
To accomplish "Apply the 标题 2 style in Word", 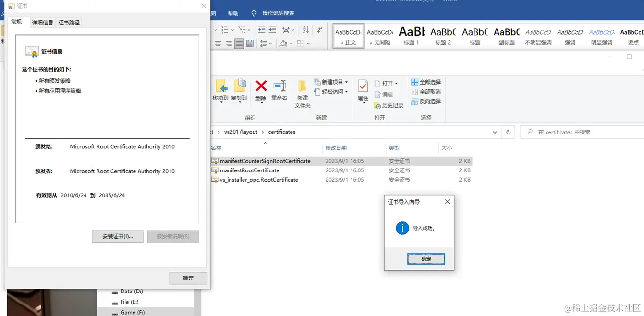I will pyautogui.click(x=443, y=36).
